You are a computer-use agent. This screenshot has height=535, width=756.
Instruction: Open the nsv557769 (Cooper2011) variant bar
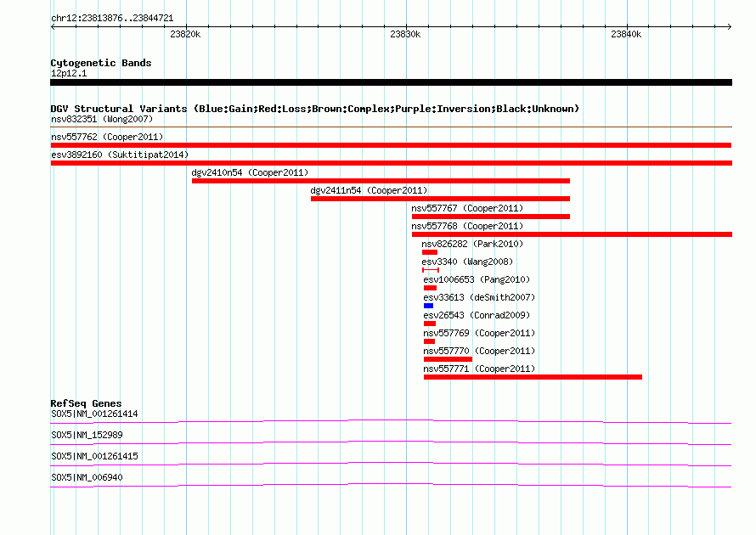tap(429, 341)
